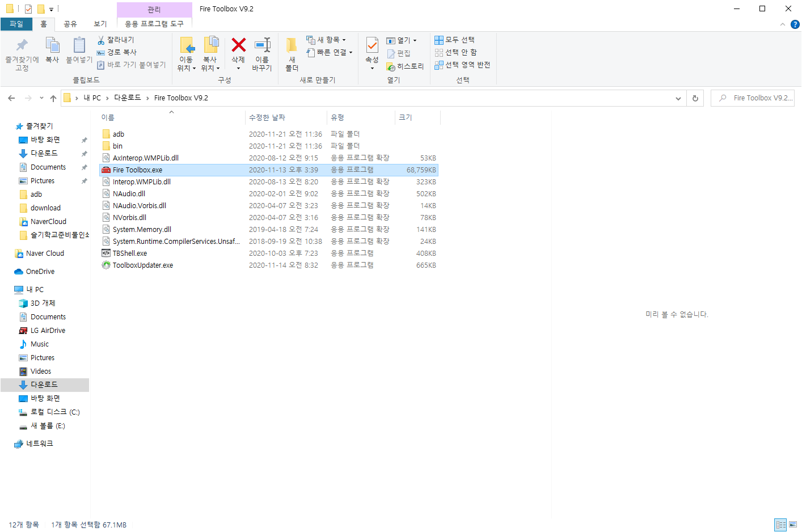Image resolution: width=802 pixels, height=532 pixels.
Task: Click 다운로드 in the address breadcrumb
Action: (x=128, y=98)
